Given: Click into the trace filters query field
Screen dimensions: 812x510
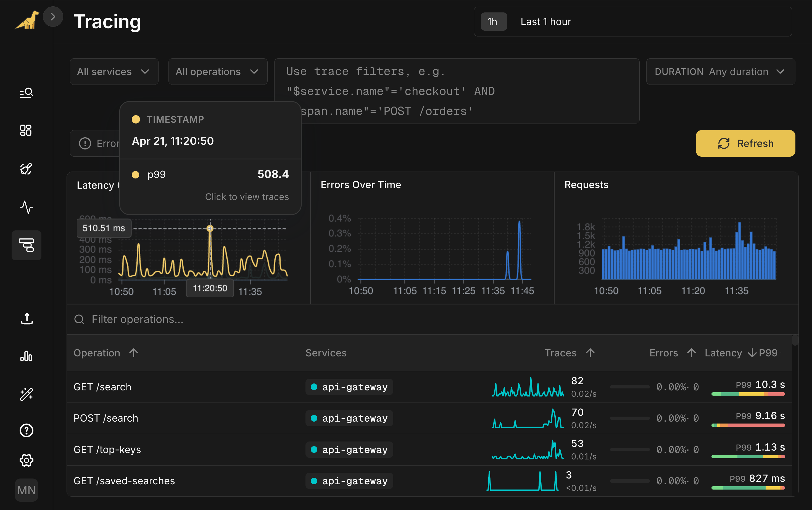Looking at the screenshot, I should click(457, 91).
